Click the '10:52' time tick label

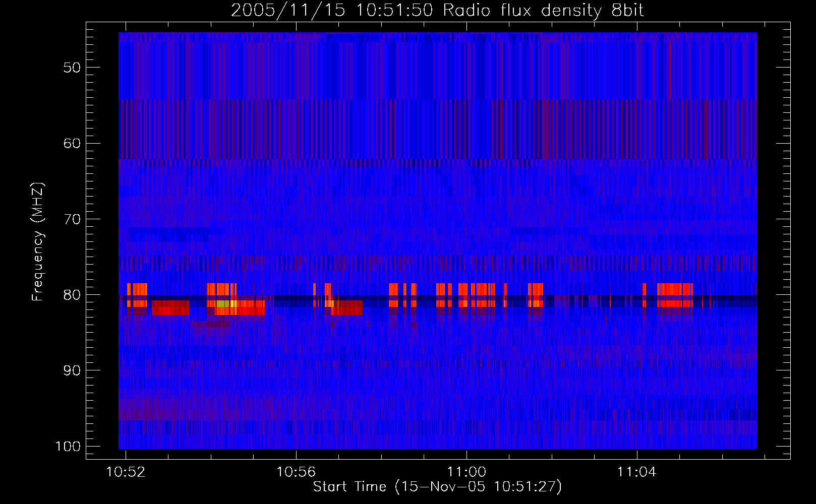pyautogui.click(x=126, y=472)
